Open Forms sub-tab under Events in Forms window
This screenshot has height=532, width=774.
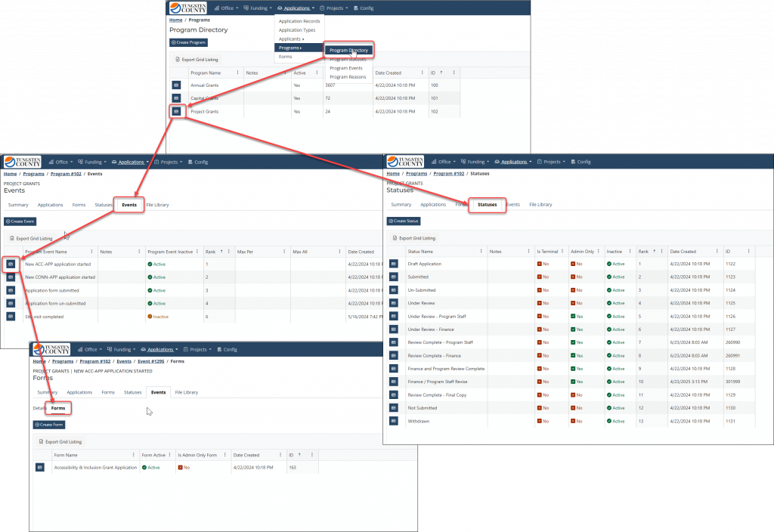[58, 408]
